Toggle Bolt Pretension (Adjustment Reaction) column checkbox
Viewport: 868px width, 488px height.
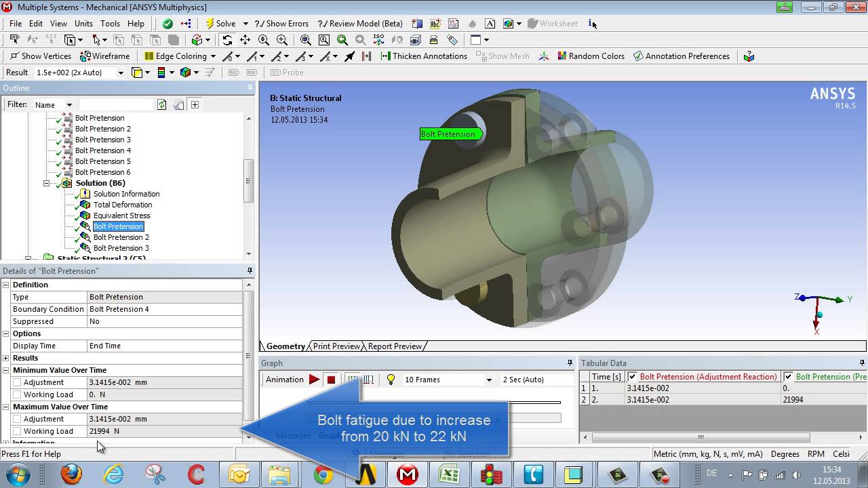pyautogui.click(x=632, y=377)
